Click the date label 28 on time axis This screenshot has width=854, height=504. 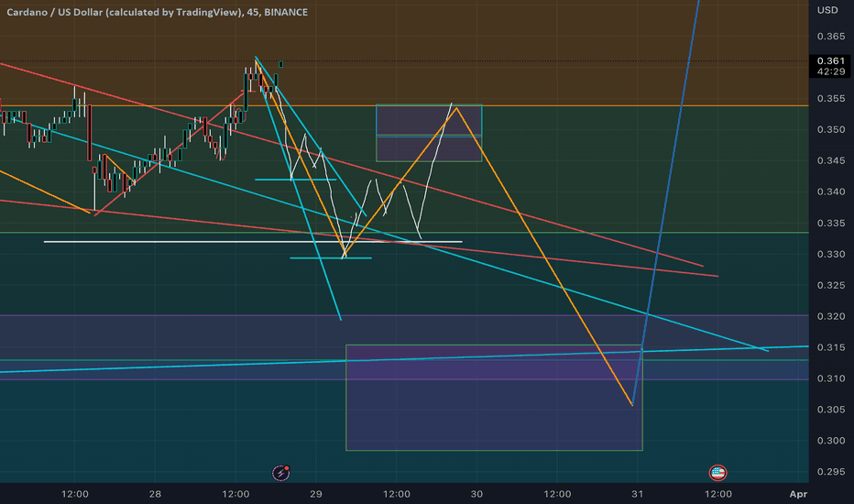pyautogui.click(x=155, y=494)
